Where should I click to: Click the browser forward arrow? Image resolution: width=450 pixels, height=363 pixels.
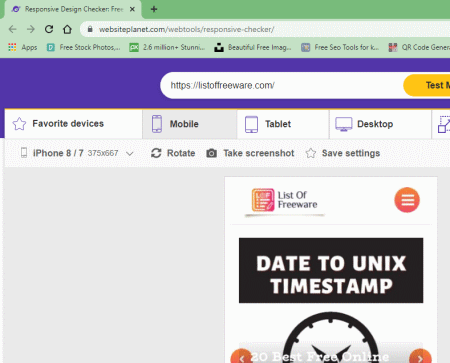(31, 29)
